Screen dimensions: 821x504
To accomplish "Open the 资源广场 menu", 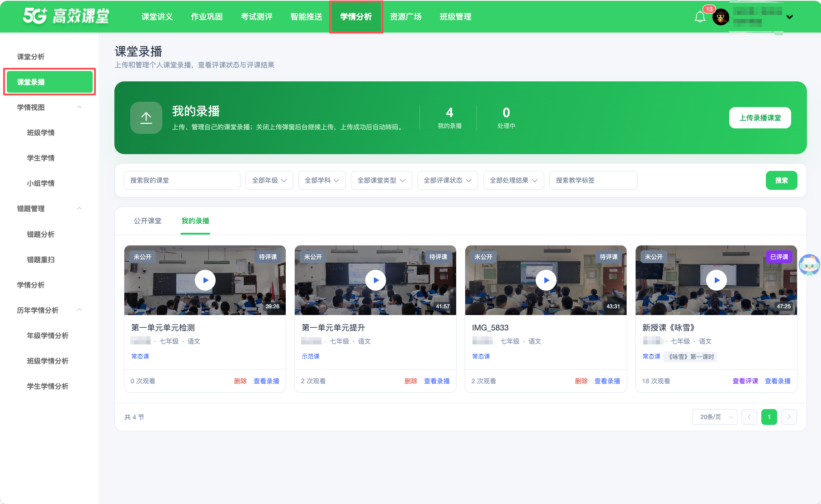I will (x=406, y=17).
